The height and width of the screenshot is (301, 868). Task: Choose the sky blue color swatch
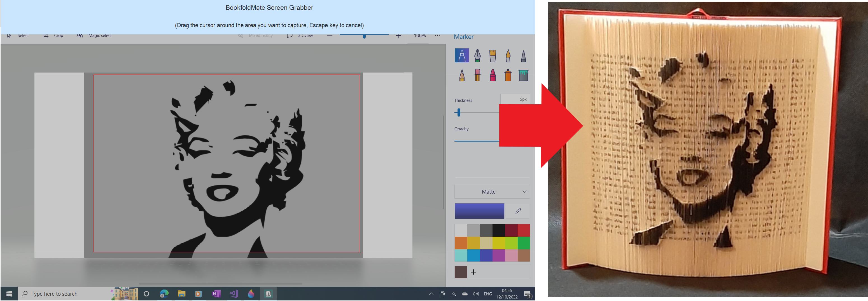click(473, 255)
